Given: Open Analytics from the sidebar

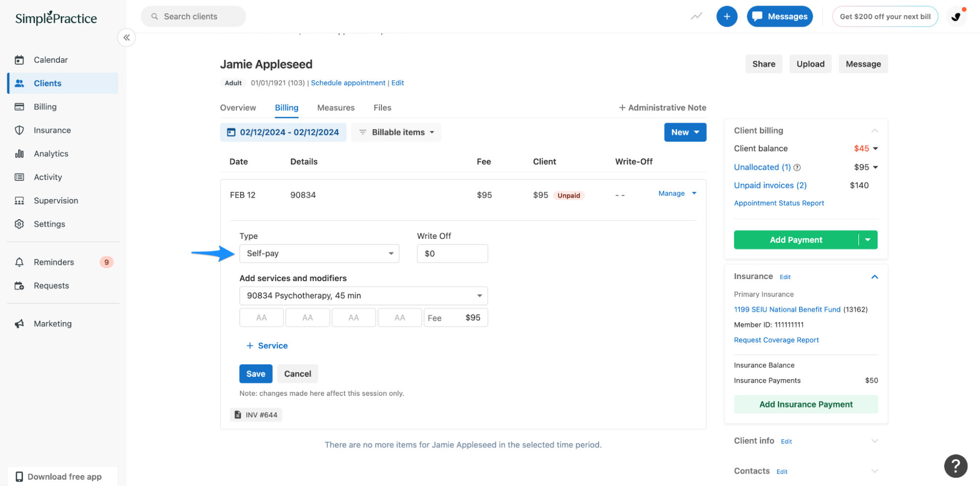Looking at the screenshot, I should point(50,153).
